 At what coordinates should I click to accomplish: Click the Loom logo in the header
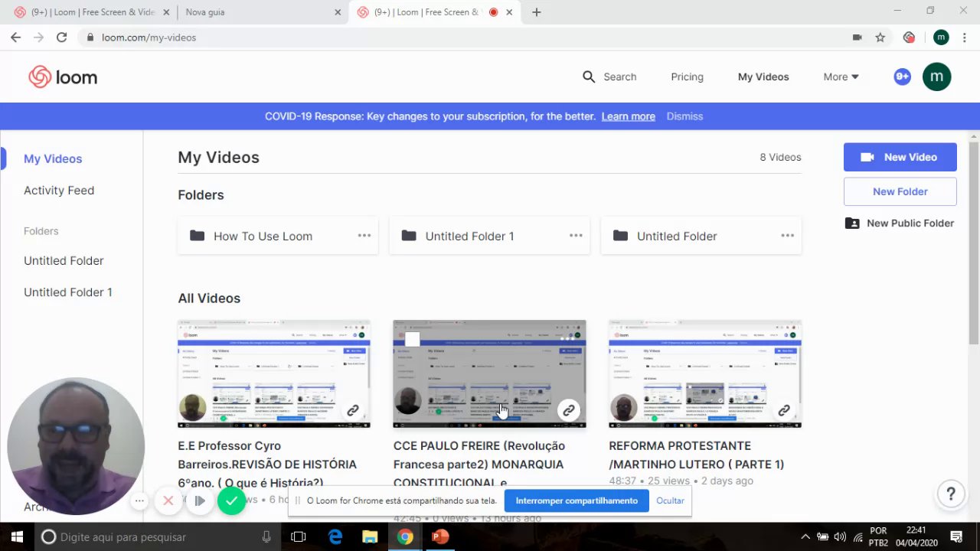point(63,77)
